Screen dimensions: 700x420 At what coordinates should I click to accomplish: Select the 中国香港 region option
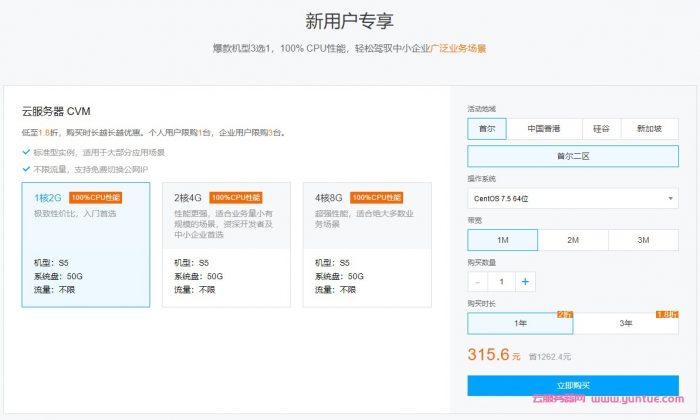[x=543, y=128]
